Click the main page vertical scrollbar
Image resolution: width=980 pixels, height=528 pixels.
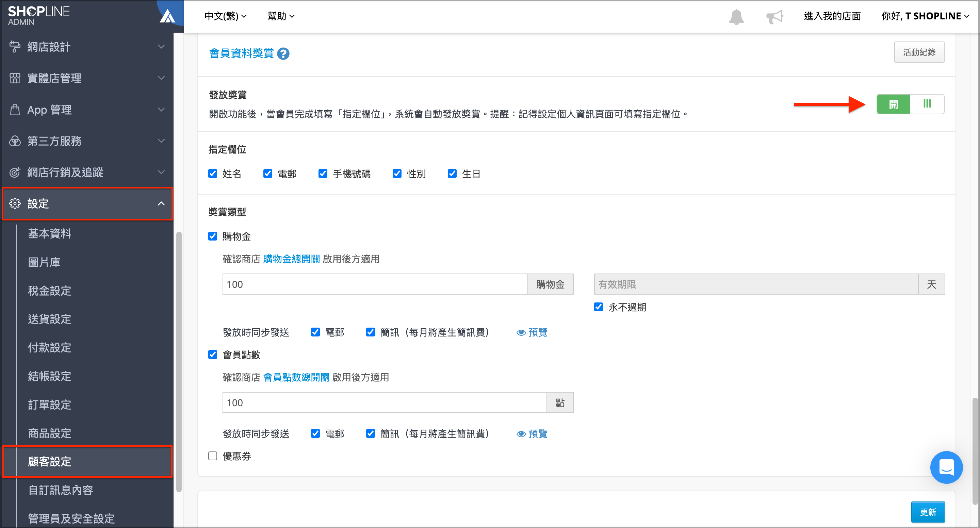tap(975, 451)
